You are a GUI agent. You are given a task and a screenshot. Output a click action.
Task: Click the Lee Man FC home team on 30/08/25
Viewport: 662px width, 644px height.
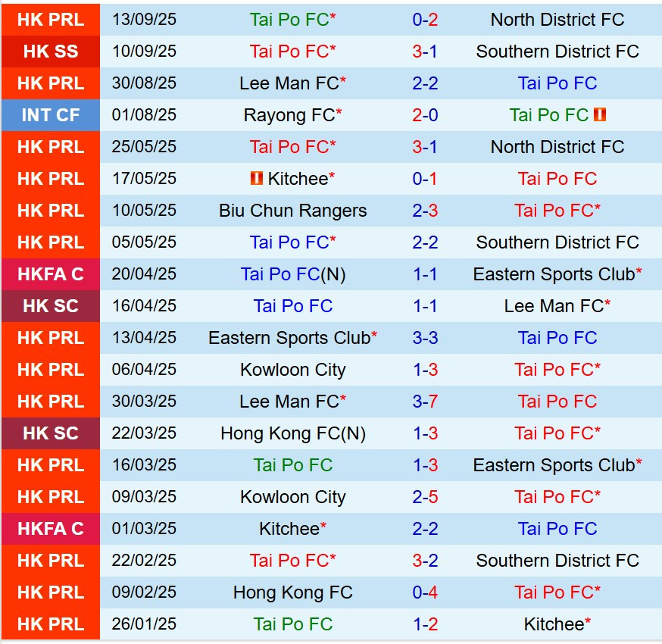[x=289, y=83]
